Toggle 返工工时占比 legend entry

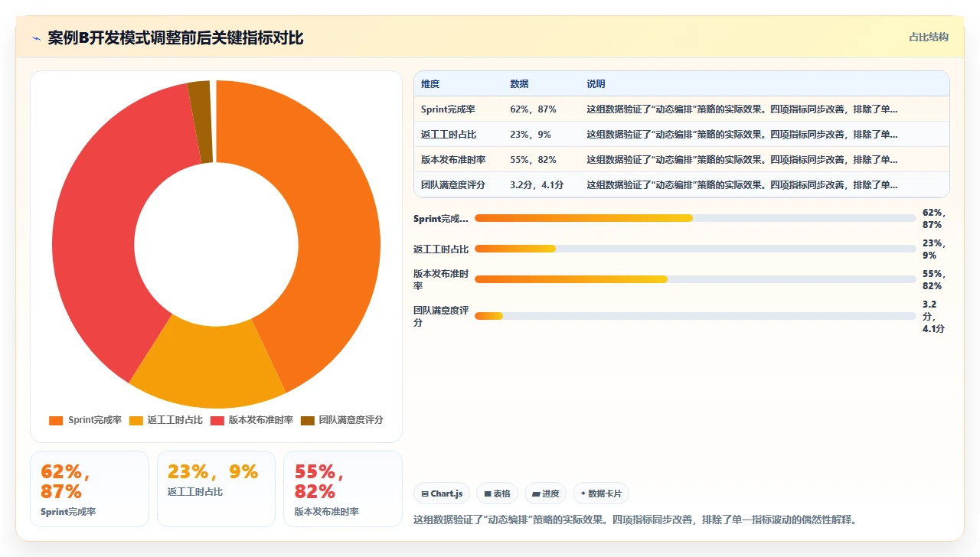point(166,420)
